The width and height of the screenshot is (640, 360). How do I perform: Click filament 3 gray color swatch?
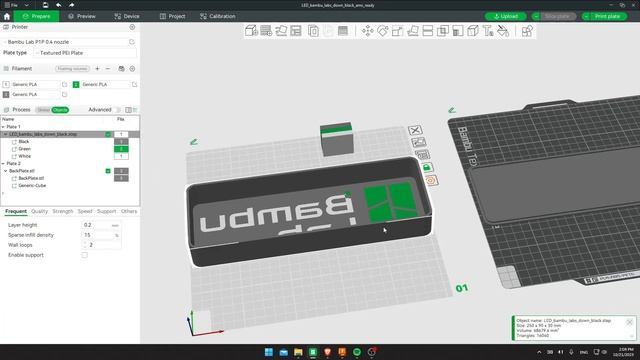click(6, 95)
